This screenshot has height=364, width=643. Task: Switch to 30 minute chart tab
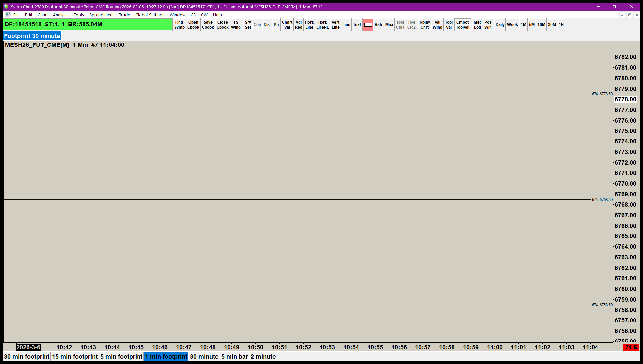point(204,356)
